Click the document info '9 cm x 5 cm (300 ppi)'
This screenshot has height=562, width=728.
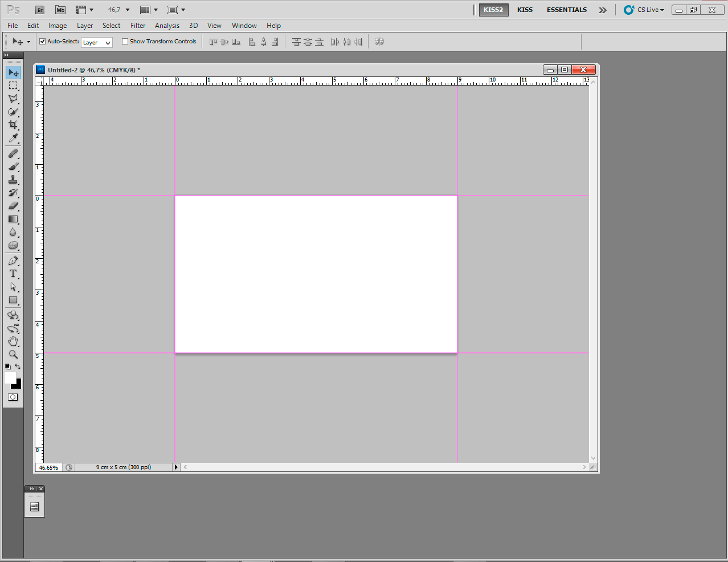pos(123,467)
